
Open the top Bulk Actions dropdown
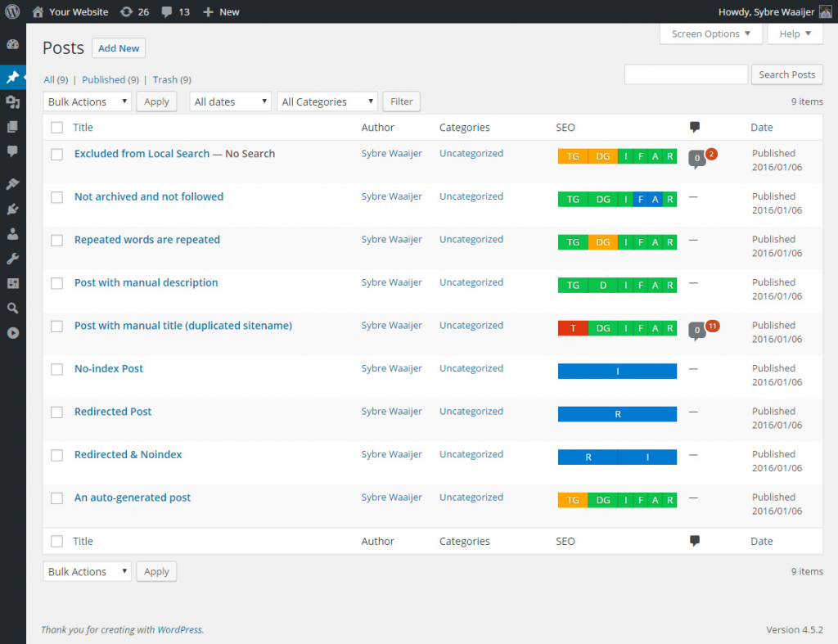87,101
